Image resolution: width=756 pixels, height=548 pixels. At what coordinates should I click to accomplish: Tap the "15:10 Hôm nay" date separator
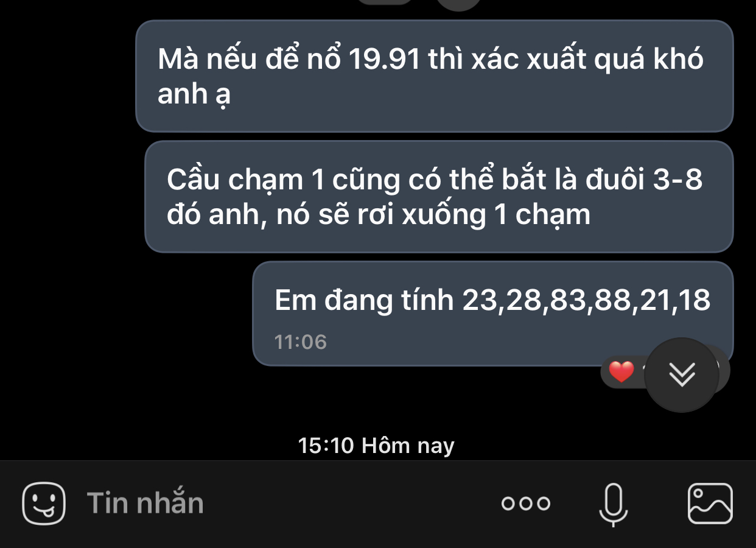(x=377, y=446)
